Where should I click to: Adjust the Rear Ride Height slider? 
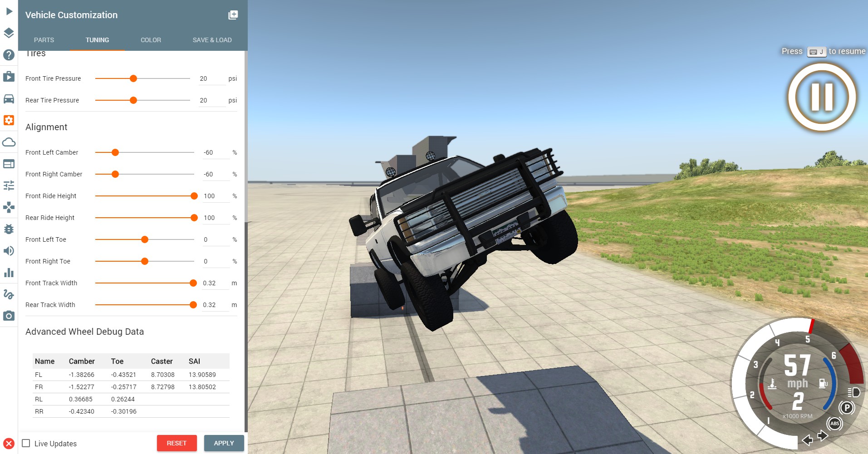[145, 218]
